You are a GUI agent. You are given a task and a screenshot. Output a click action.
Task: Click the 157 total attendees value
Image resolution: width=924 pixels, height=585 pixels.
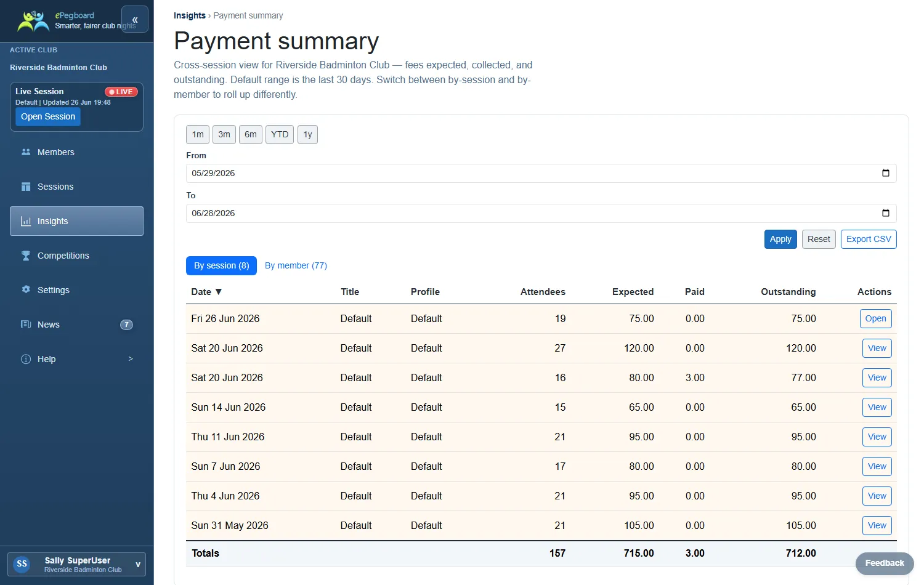(557, 553)
